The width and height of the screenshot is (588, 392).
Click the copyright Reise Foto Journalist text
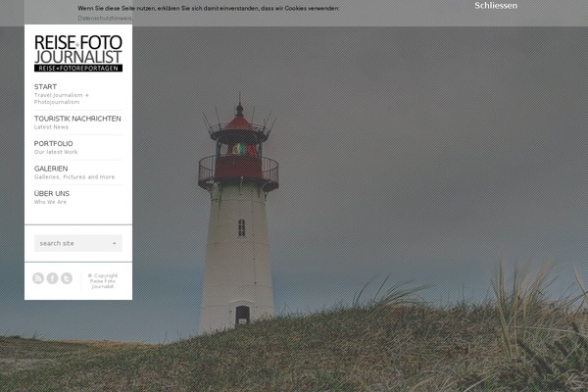click(103, 281)
